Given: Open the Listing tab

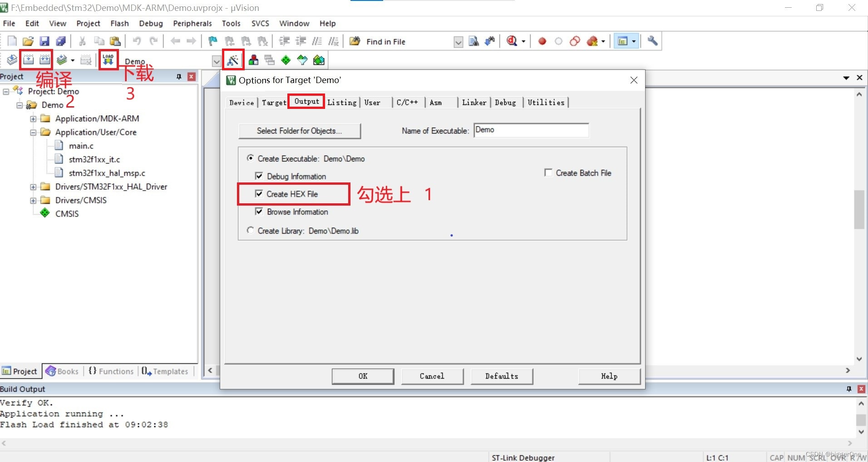Looking at the screenshot, I should (342, 103).
